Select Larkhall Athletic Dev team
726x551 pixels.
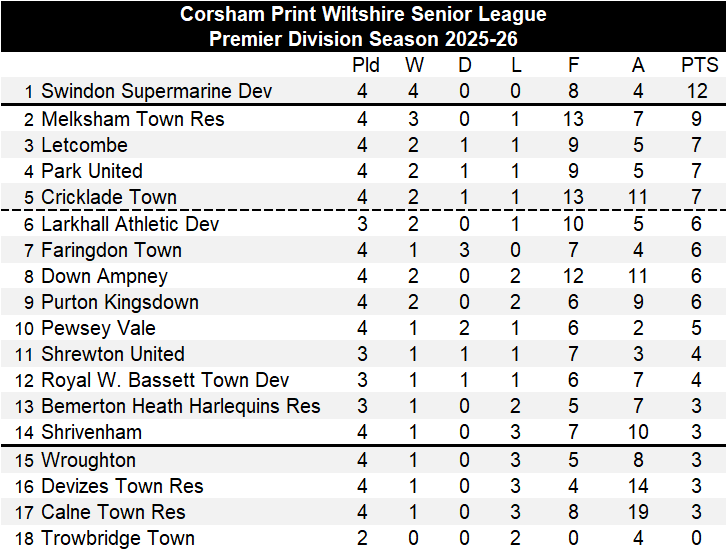130,224
